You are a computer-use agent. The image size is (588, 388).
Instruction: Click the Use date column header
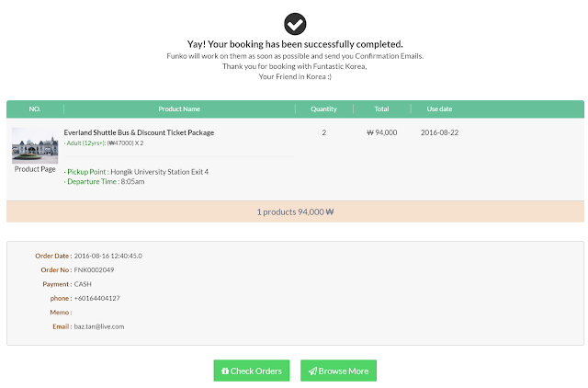tap(439, 108)
